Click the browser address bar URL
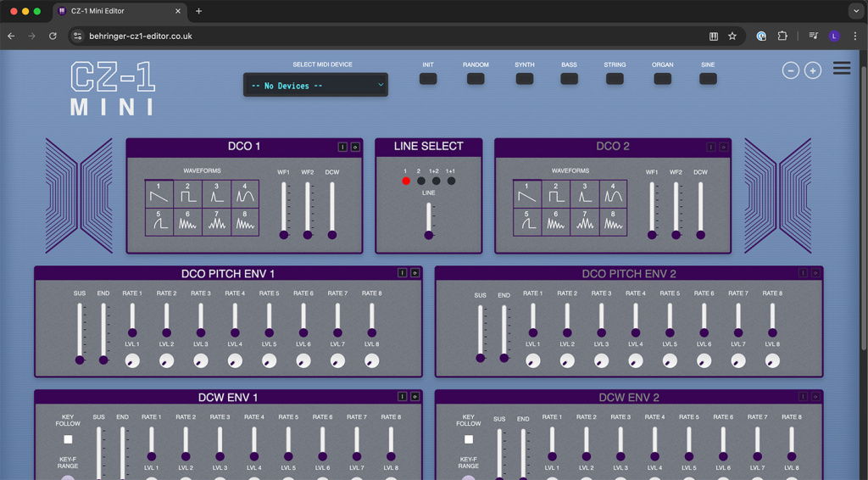The height and width of the screenshot is (480, 868). [141, 36]
